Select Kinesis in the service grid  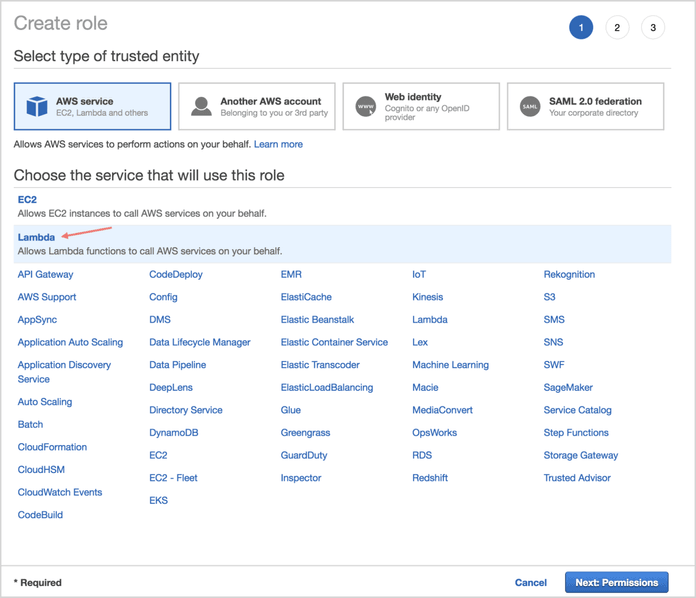pyautogui.click(x=430, y=297)
